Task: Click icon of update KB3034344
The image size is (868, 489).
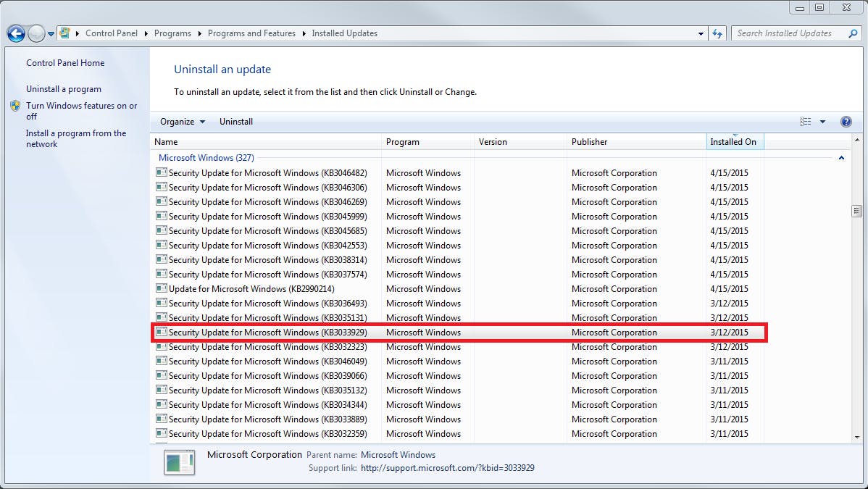Action: click(161, 404)
